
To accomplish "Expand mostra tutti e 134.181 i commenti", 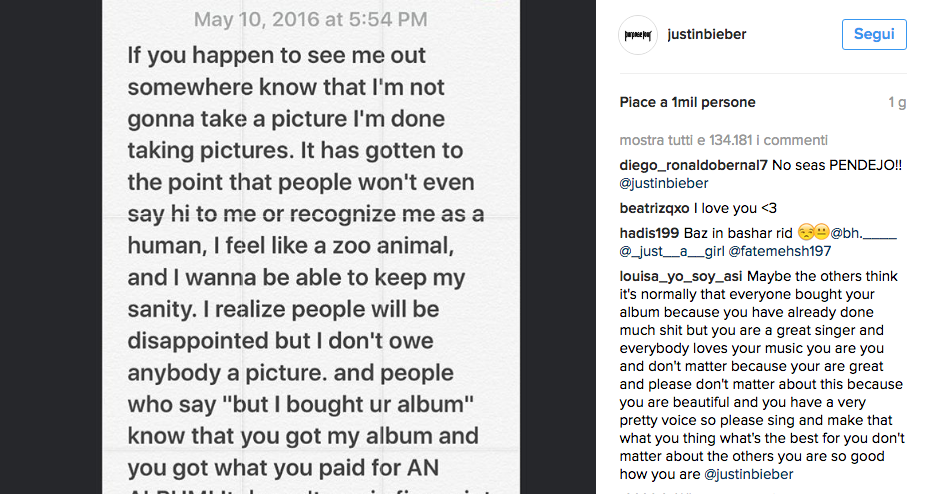I will 723,140.
